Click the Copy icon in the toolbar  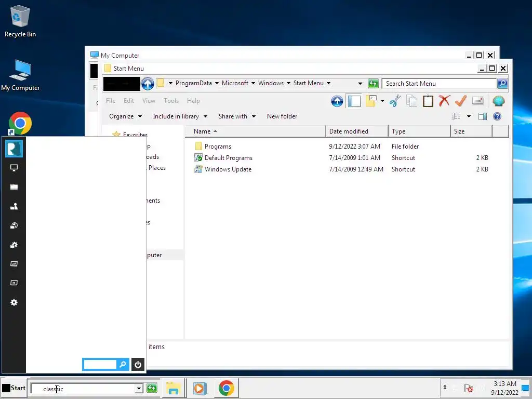click(411, 101)
